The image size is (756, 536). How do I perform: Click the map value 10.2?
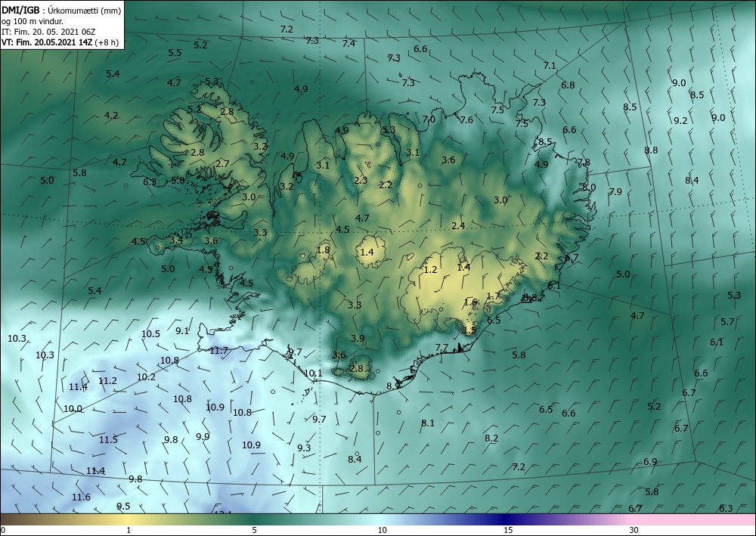[146, 377]
